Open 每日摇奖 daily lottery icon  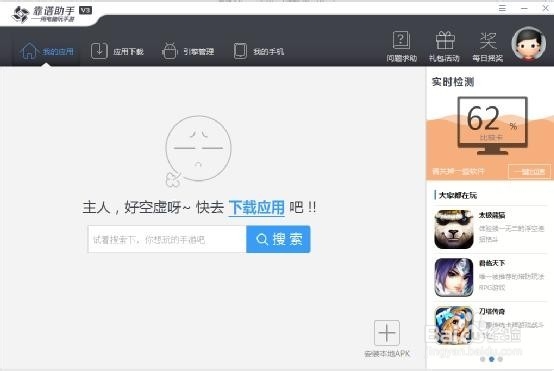pyautogui.click(x=488, y=47)
